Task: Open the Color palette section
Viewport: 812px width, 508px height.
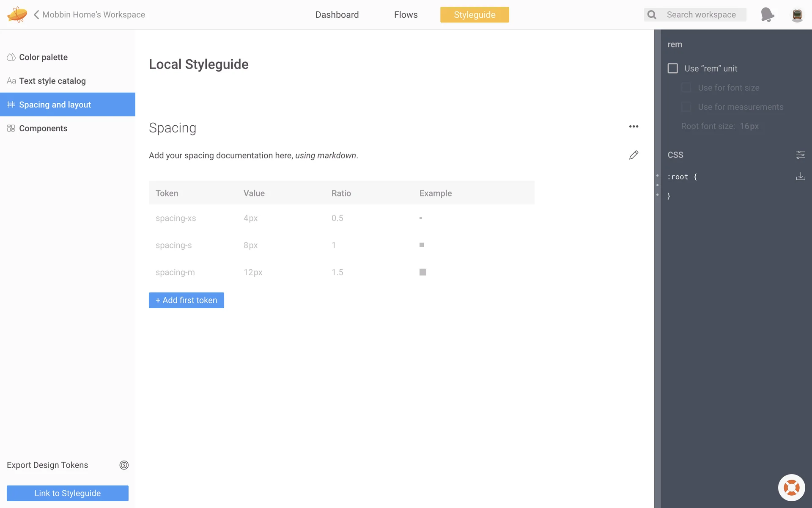Action: [43, 57]
